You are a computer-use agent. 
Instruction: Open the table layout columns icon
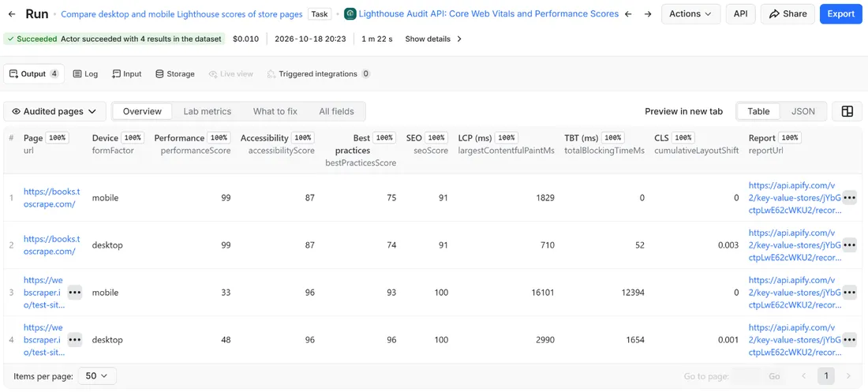pyautogui.click(x=847, y=111)
